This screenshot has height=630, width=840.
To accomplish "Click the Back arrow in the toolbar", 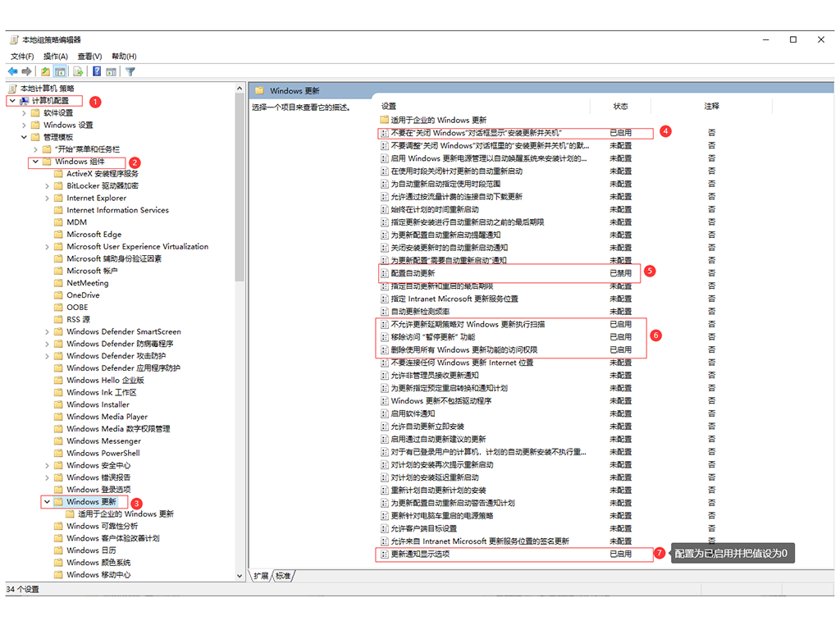I will point(12,71).
